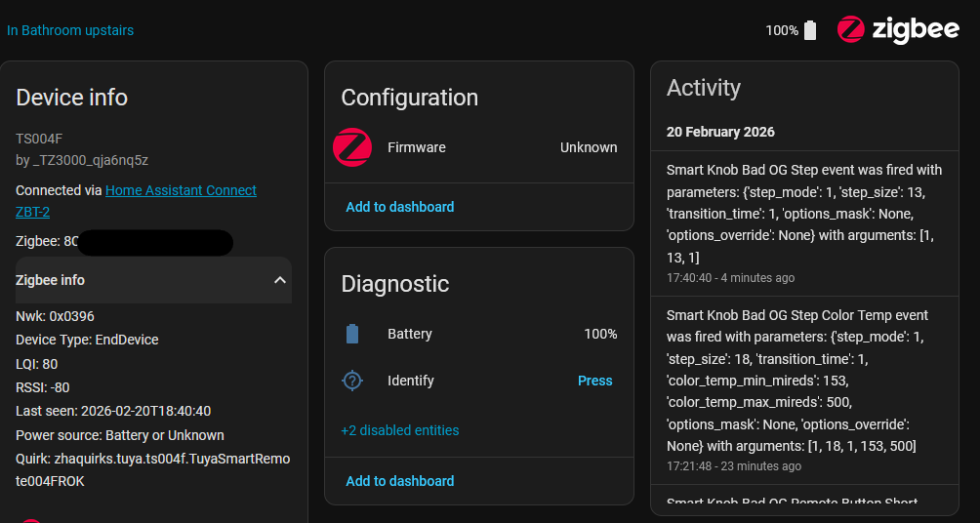Open the Bathroom upstairs area link
This screenshot has width=980, height=523.
point(70,30)
